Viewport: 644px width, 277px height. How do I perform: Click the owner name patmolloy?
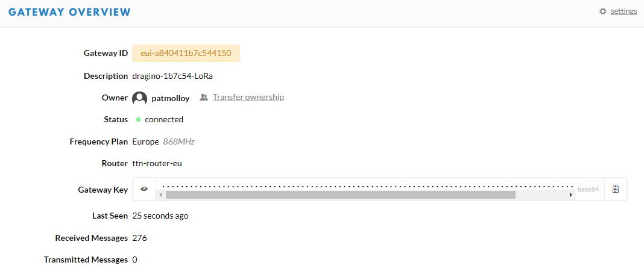(171, 99)
